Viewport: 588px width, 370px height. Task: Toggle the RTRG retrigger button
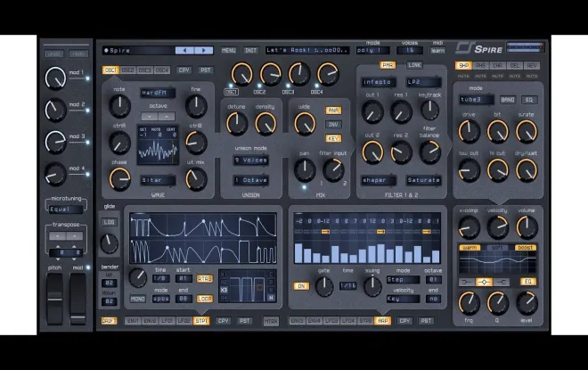point(205,279)
